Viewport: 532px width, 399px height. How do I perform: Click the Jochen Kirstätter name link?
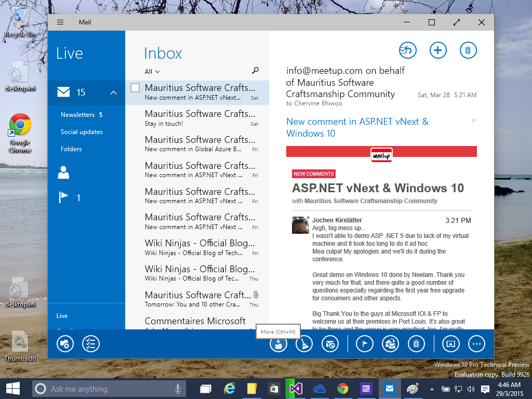click(337, 220)
